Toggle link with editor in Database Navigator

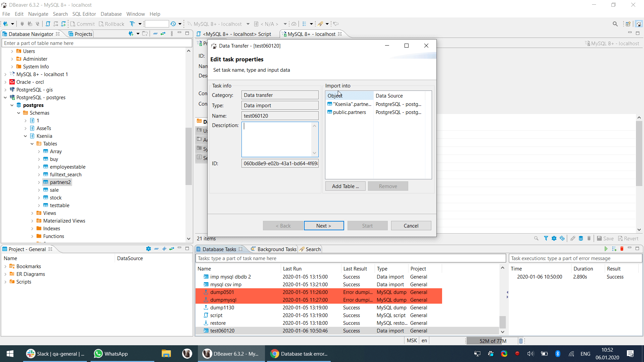click(163, 34)
